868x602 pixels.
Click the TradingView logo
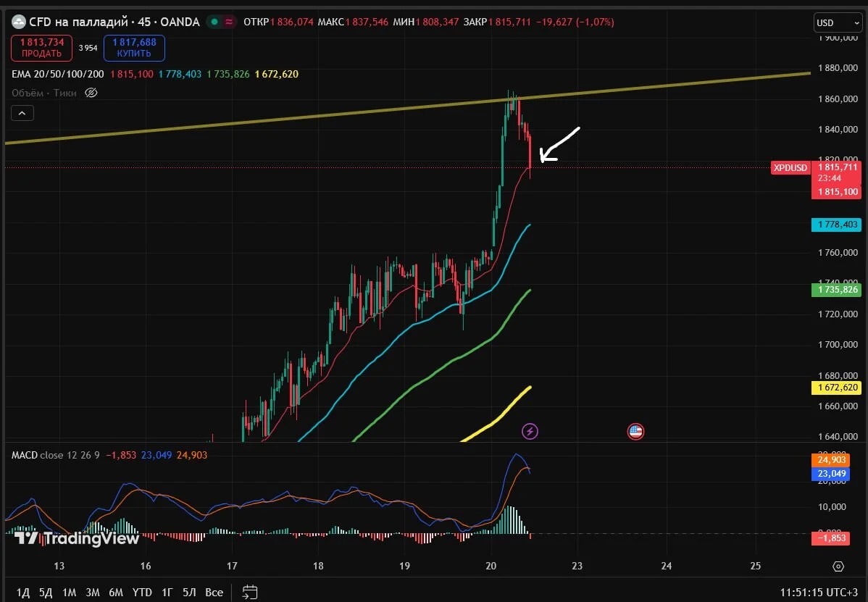point(76,538)
